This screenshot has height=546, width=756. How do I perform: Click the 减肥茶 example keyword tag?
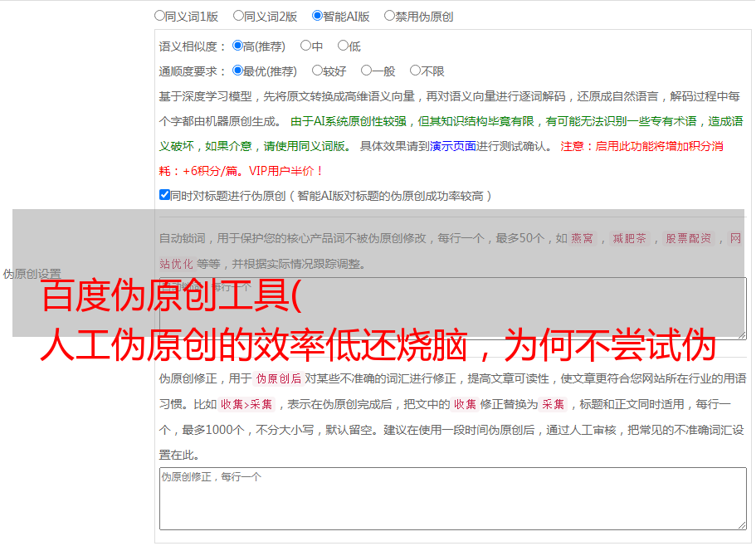[629, 238]
